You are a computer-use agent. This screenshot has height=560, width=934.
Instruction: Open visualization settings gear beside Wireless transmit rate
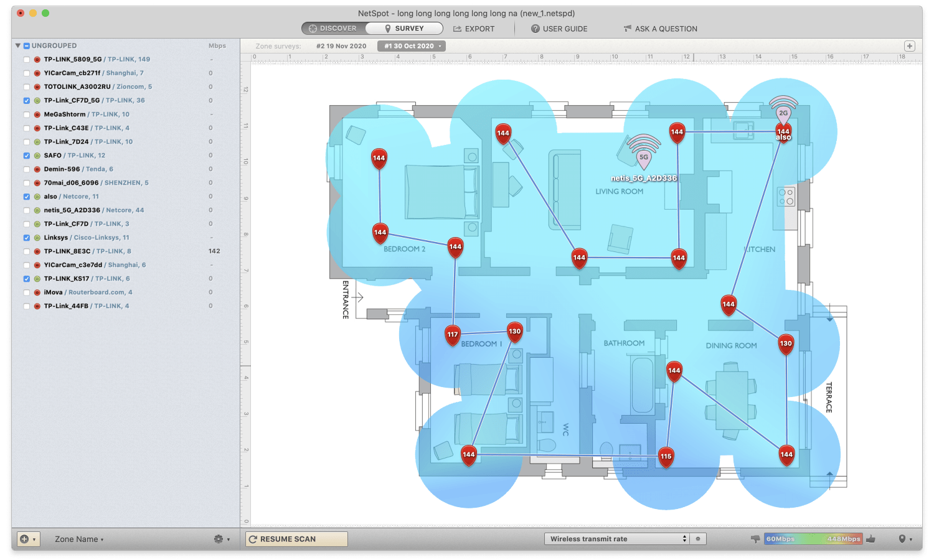pos(698,539)
